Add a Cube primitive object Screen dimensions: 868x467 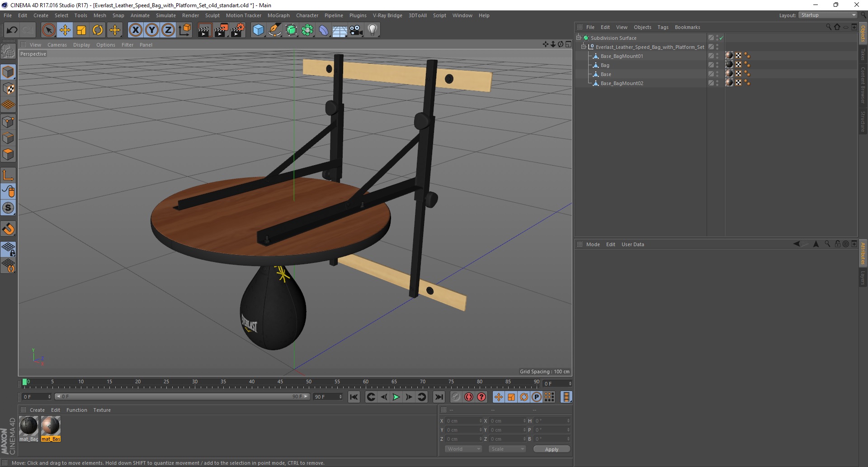[x=258, y=30]
